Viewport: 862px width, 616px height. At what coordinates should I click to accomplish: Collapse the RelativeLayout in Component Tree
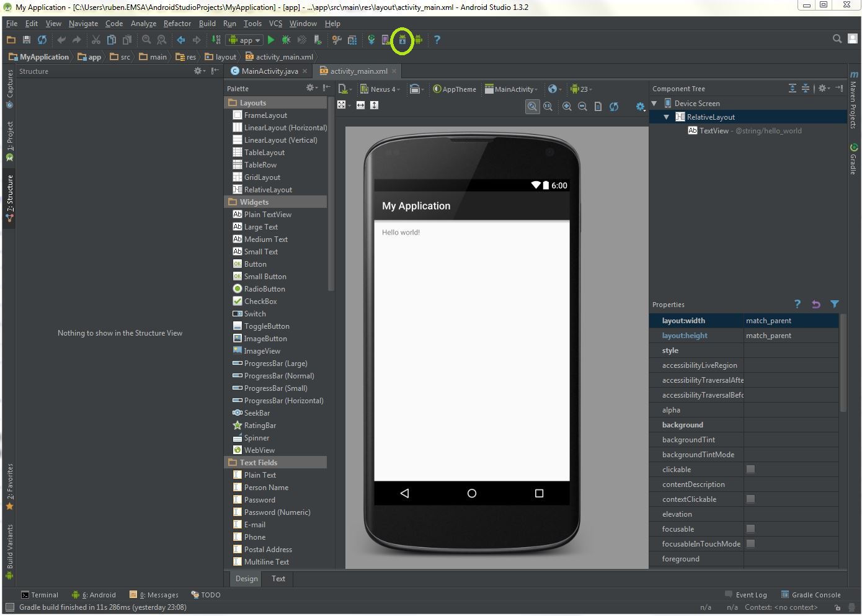(665, 117)
